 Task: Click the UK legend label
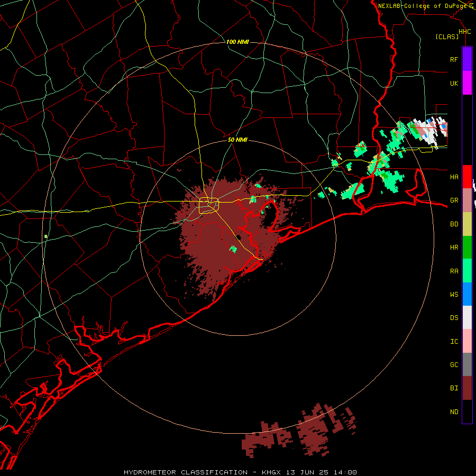454,83
